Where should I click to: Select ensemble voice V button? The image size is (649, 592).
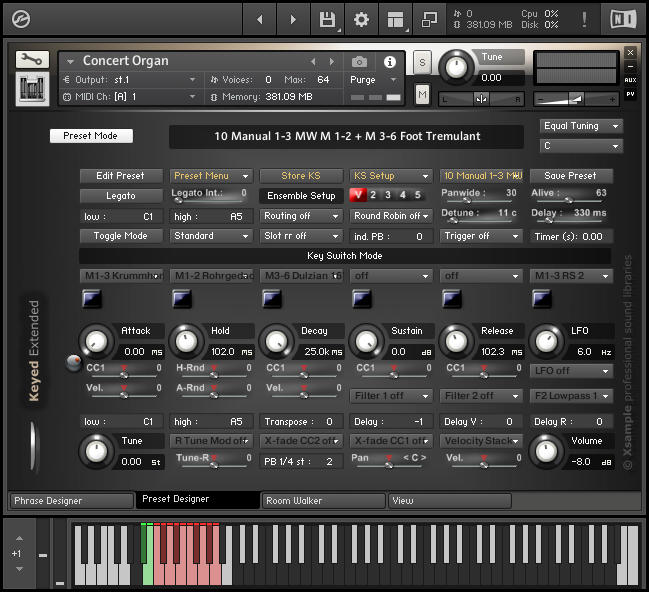click(x=358, y=195)
